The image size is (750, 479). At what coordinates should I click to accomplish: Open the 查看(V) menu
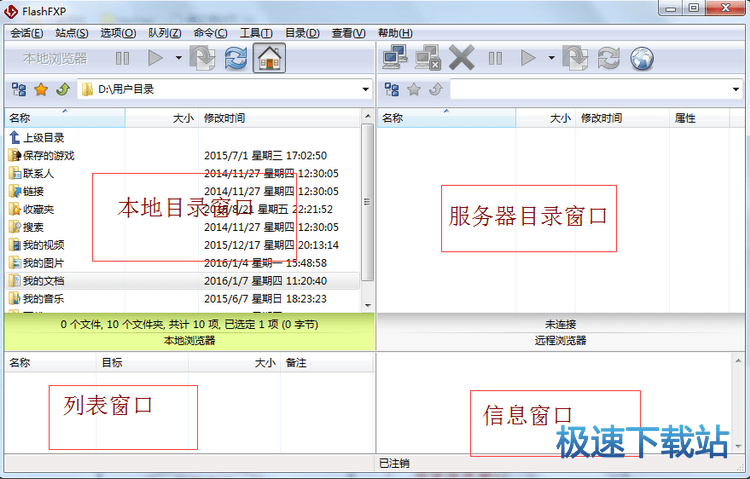(349, 33)
